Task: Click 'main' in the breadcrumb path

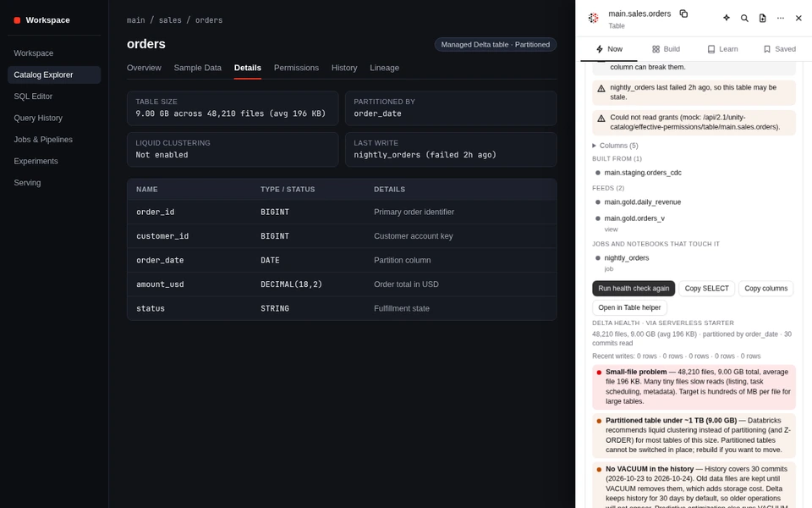Action: [x=135, y=20]
